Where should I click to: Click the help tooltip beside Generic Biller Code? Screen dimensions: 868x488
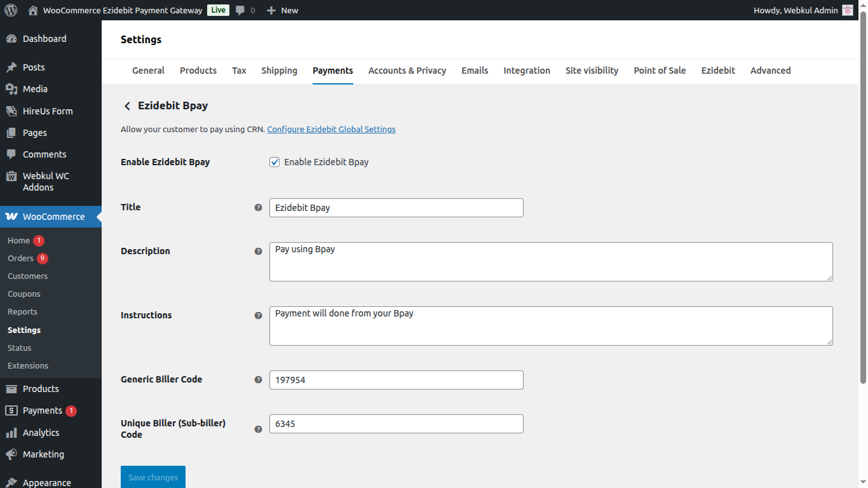258,379
